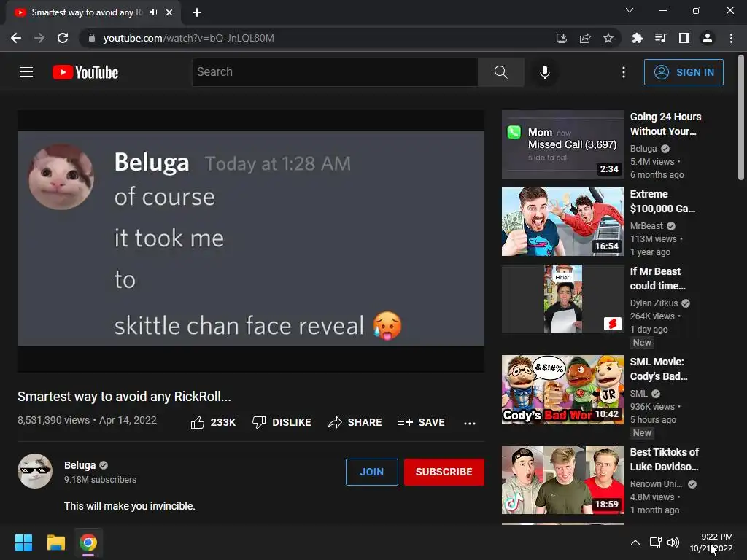View site info via the padlock icon
Screen dimensions: 747x560
click(92, 38)
